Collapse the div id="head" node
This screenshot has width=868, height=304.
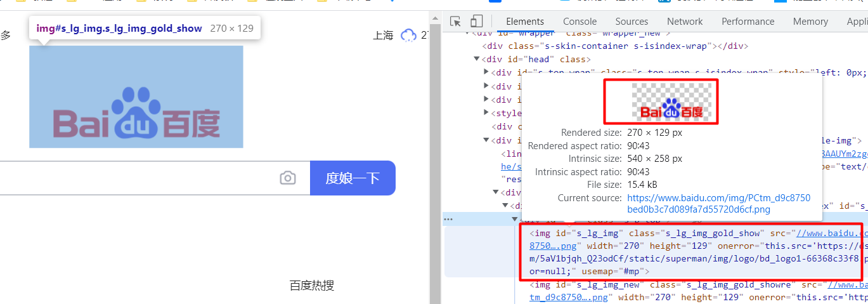pos(477,59)
